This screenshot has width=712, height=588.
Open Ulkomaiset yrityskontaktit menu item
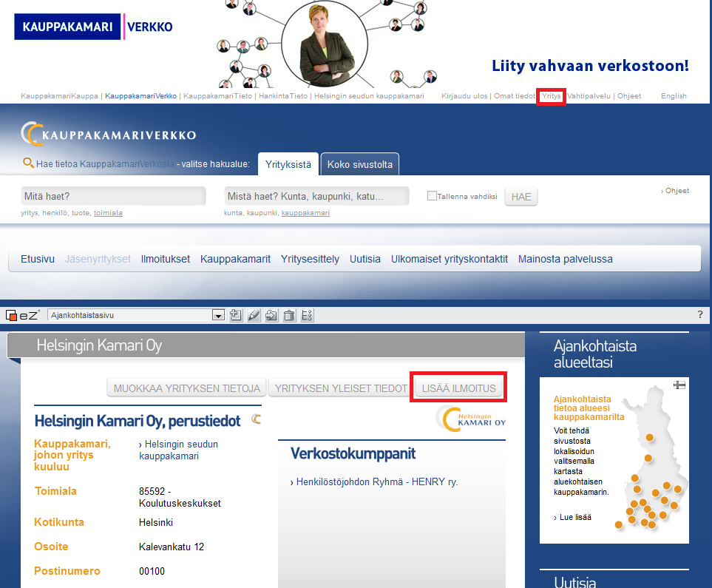[450, 259]
